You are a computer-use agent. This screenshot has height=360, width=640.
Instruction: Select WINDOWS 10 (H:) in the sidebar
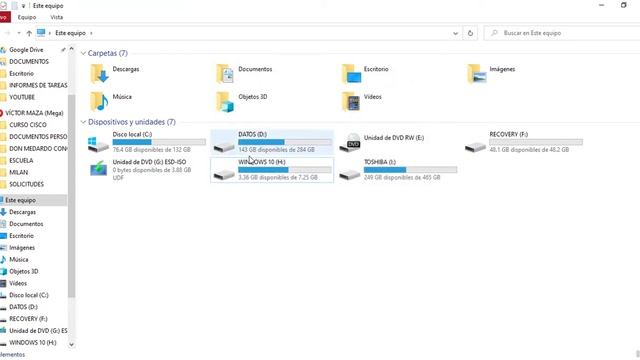coord(33,342)
